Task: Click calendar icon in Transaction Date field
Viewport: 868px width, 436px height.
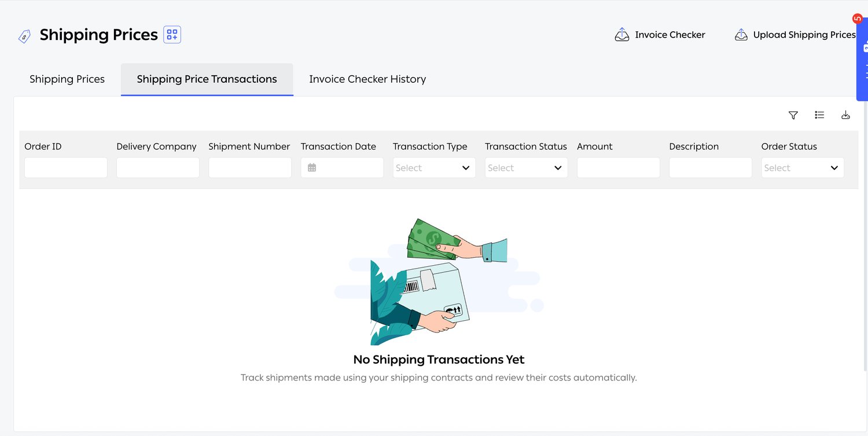Action: pos(312,167)
